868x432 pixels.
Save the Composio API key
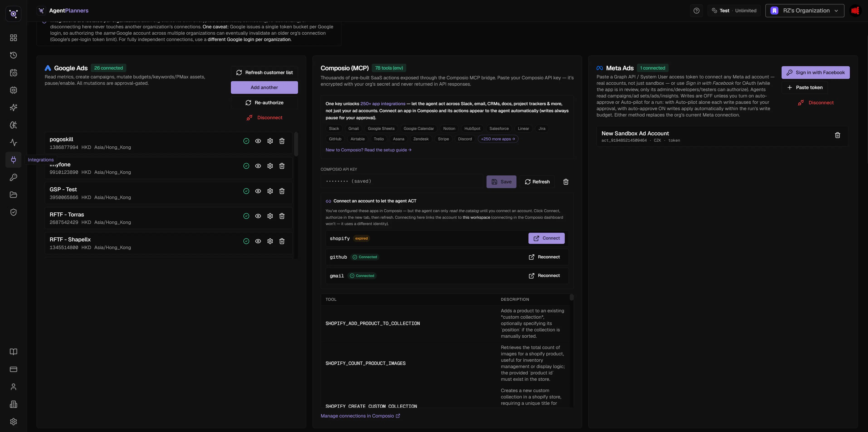(x=501, y=182)
